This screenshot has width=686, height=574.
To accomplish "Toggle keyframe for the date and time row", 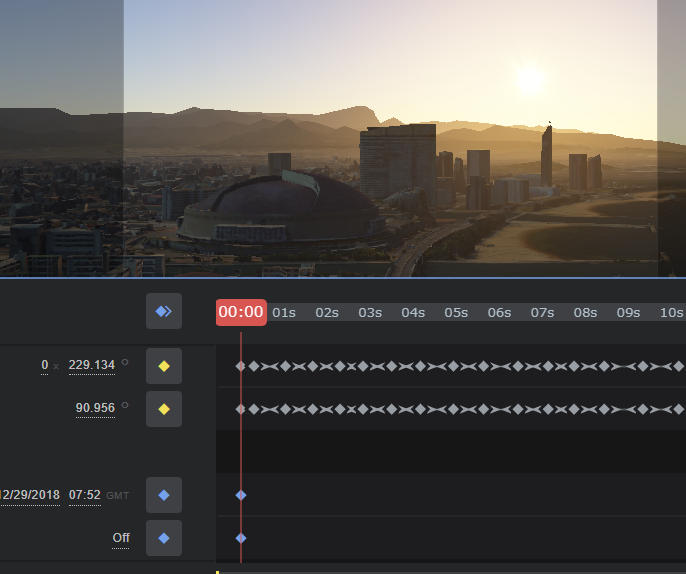I will (x=164, y=495).
